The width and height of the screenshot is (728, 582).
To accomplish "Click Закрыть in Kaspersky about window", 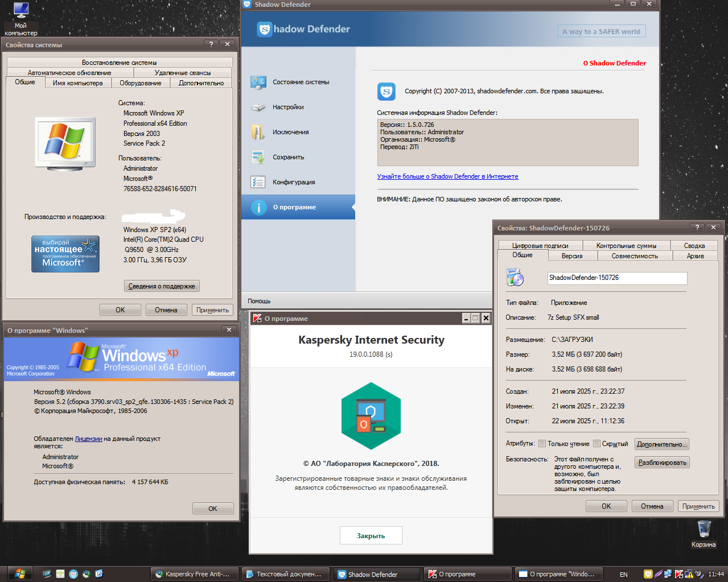I will point(371,536).
